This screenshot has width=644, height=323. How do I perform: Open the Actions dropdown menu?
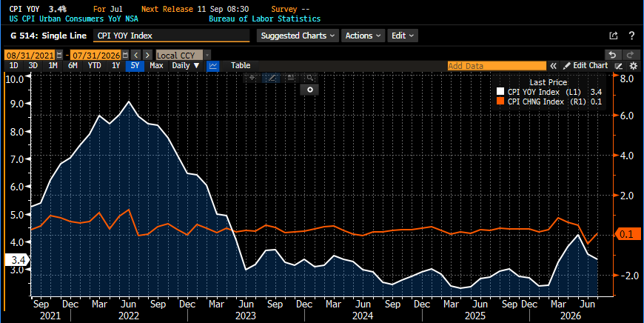pyautogui.click(x=363, y=36)
